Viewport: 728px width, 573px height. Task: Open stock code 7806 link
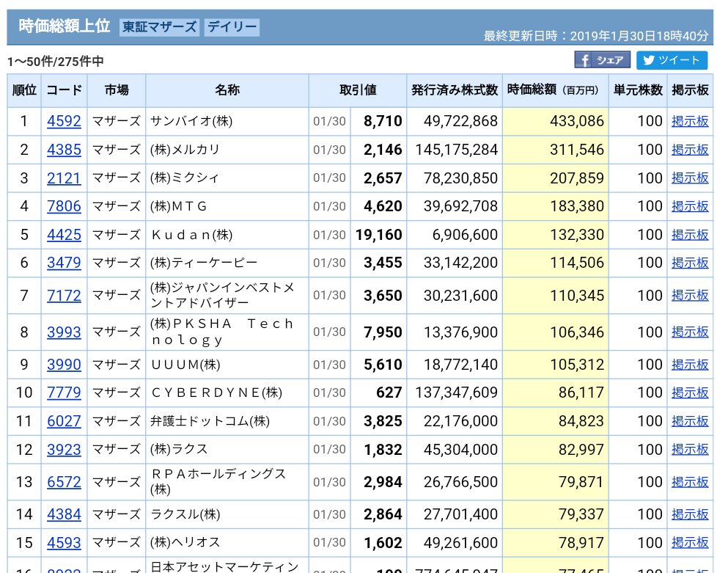64,206
